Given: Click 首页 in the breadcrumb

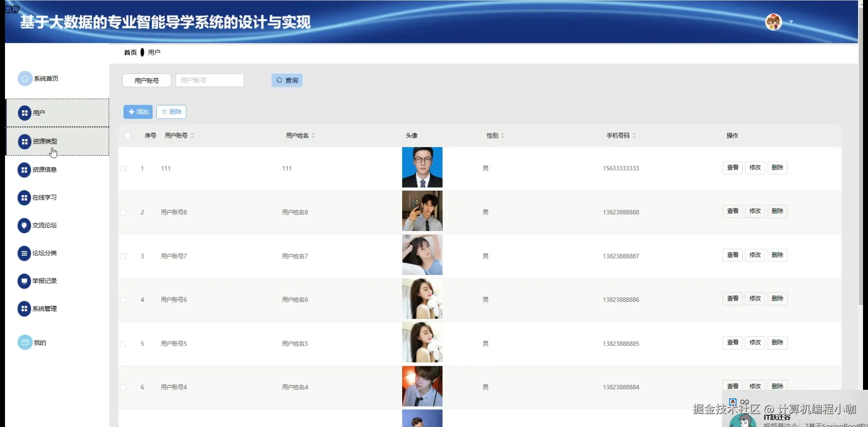Looking at the screenshot, I should 130,53.
